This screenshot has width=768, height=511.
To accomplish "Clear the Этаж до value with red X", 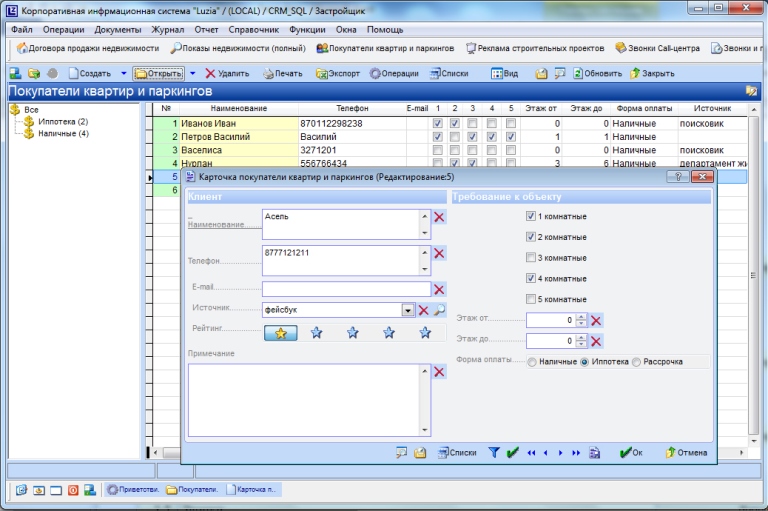I will coord(596,341).
